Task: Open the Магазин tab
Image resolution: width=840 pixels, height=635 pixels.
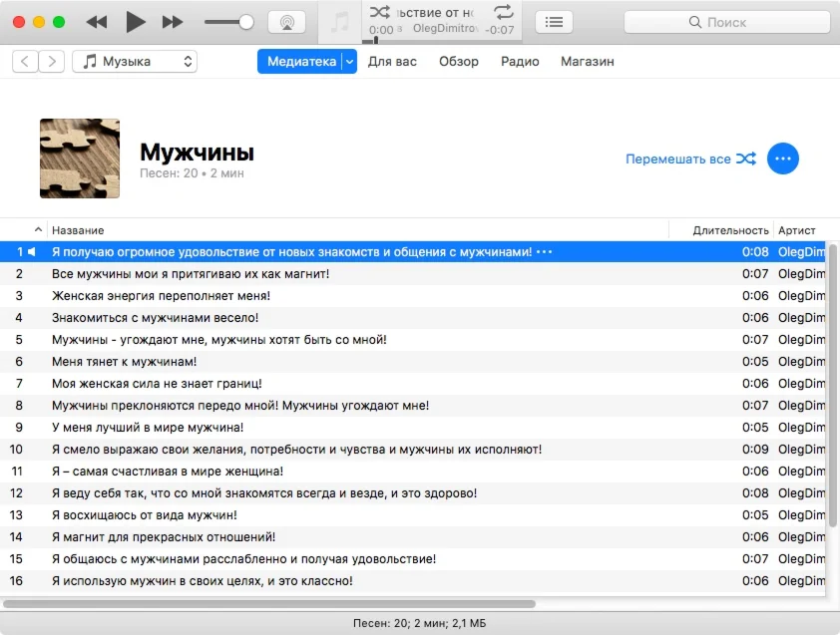Action: 587,62
